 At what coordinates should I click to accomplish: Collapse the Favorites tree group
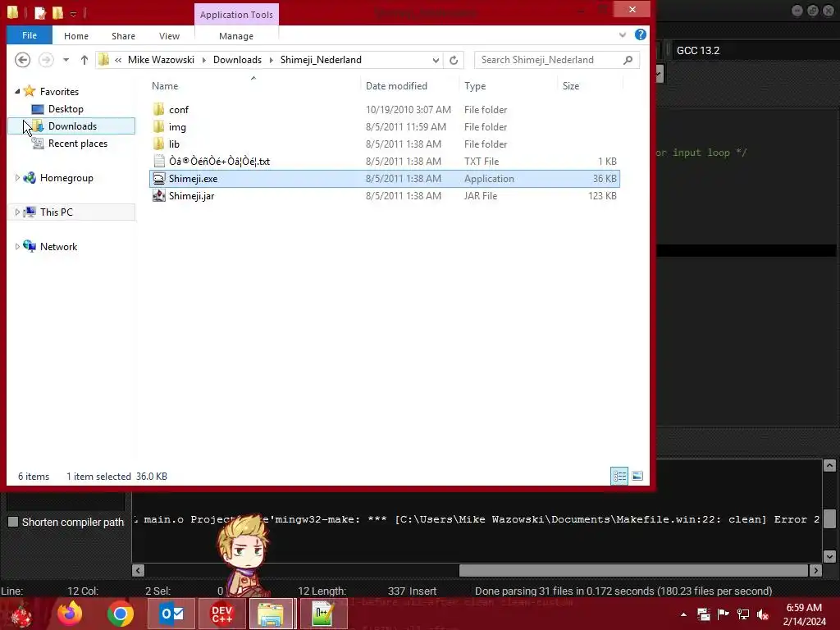(17, 92)
